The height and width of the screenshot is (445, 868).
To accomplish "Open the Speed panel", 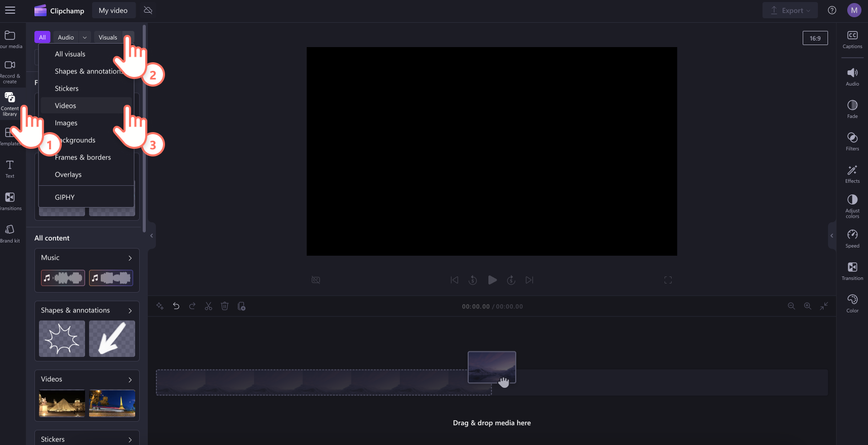I will coord(852,239).
